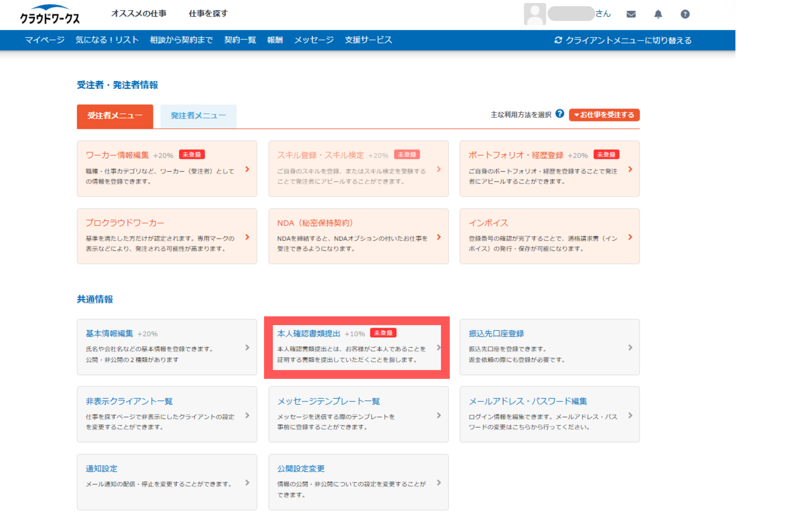Click the 受注者・発注者情報 heading
The height and width of the screenshot is (532, 800).
tap(118, 85)
